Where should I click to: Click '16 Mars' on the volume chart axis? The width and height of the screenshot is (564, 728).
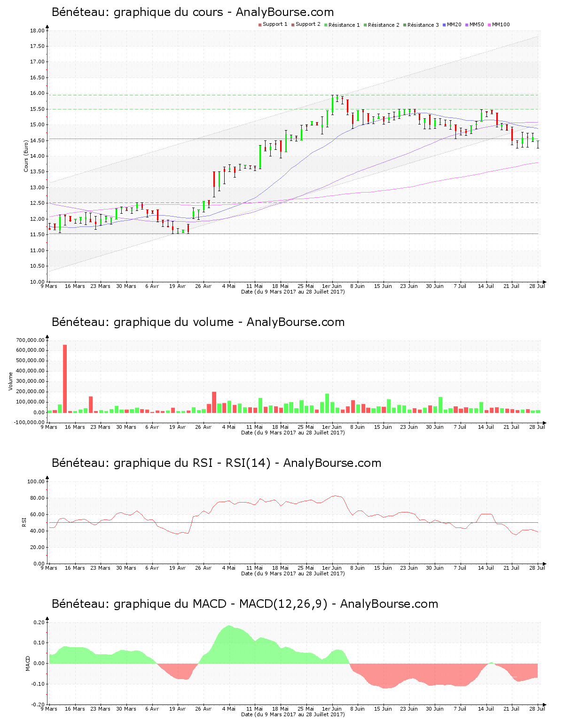75,427
